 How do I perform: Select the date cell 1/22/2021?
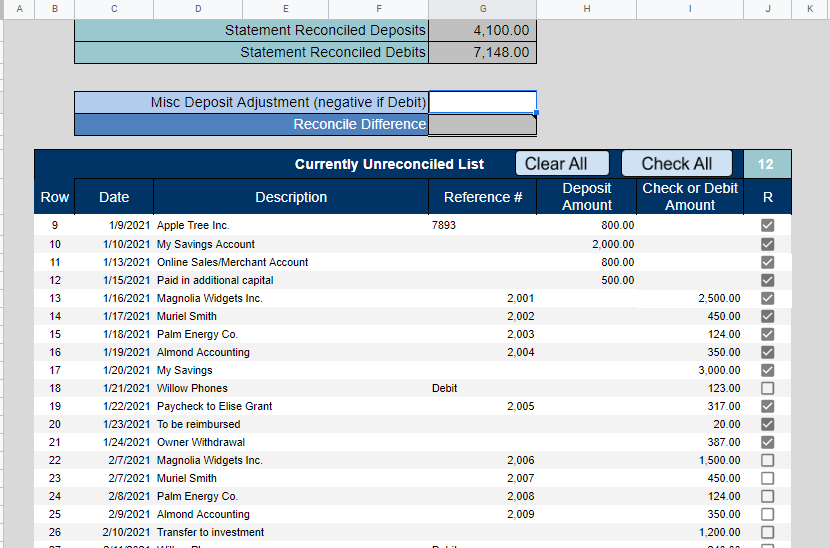[114, 406]
